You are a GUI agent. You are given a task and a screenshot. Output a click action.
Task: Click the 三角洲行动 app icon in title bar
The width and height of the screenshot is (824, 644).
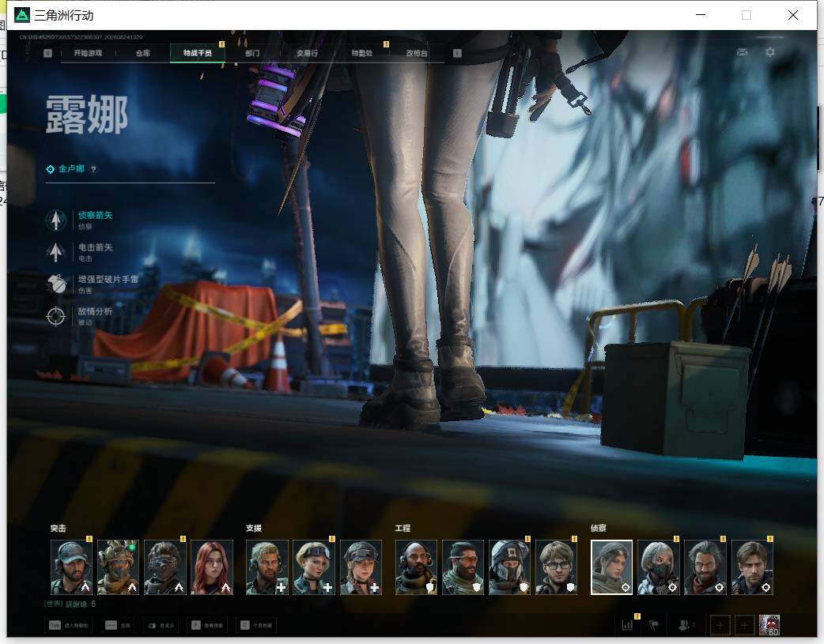tap(21, 15)
